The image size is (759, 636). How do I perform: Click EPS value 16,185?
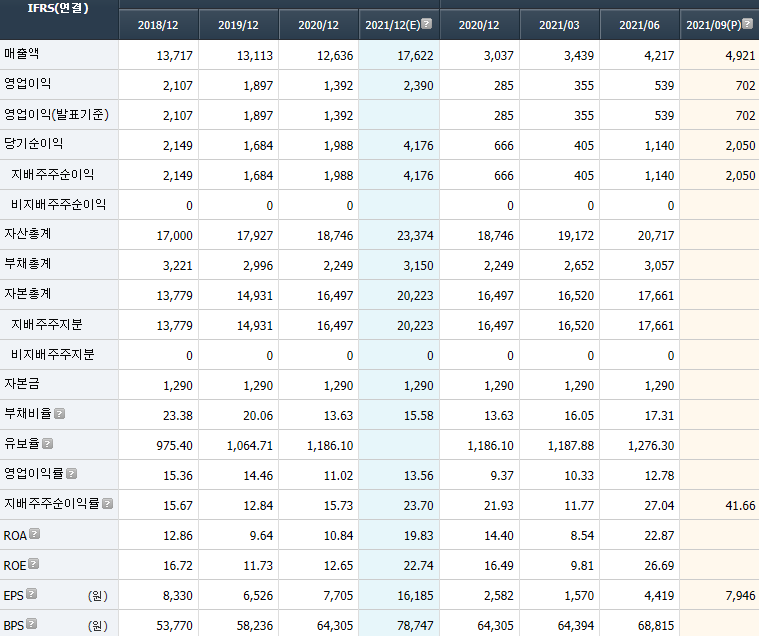pos(415,596)
